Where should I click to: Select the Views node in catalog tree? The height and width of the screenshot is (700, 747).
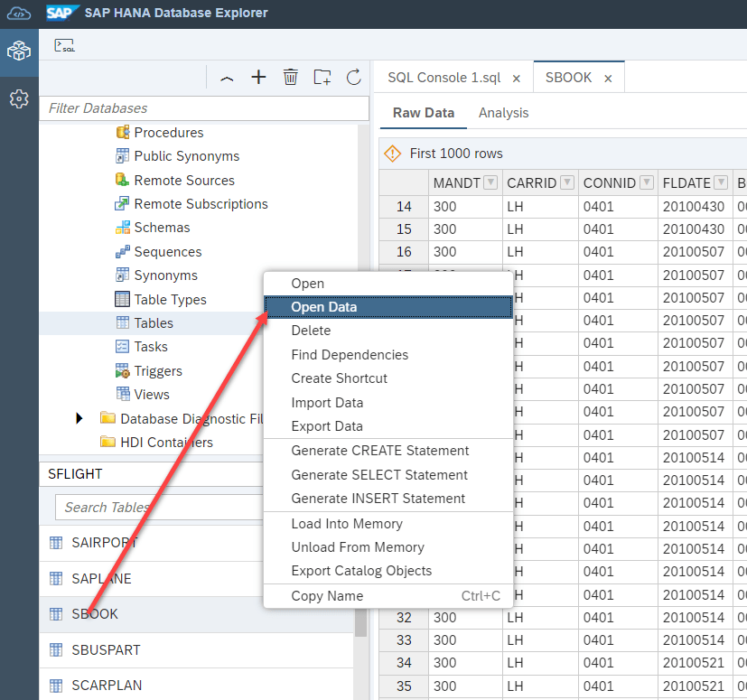coord(152,394)
